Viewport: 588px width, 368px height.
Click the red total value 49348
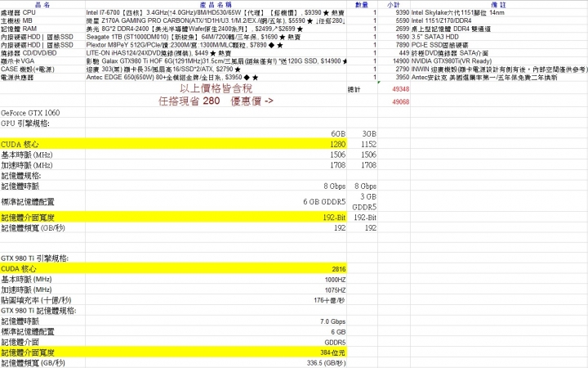coord(394,88)
